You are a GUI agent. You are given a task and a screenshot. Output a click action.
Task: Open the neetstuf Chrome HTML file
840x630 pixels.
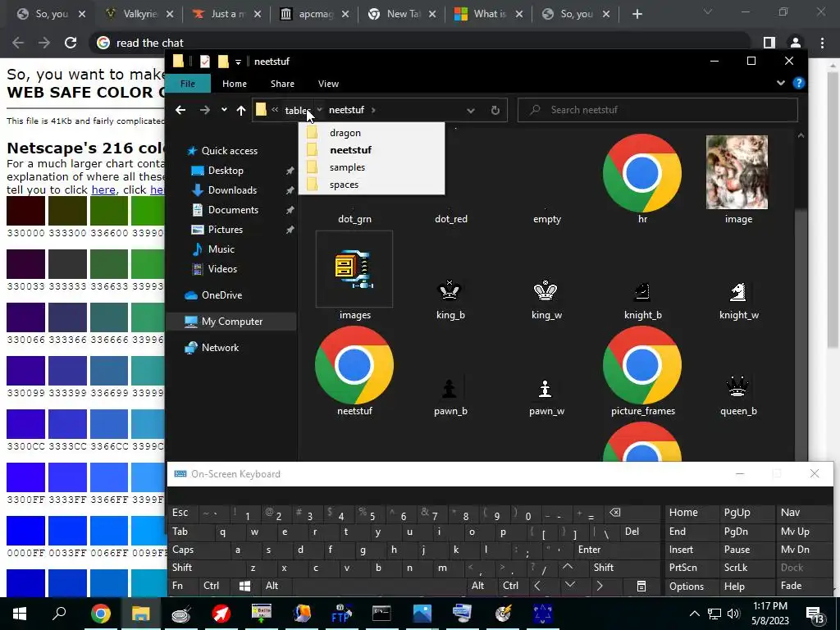[x=354, y=365]
